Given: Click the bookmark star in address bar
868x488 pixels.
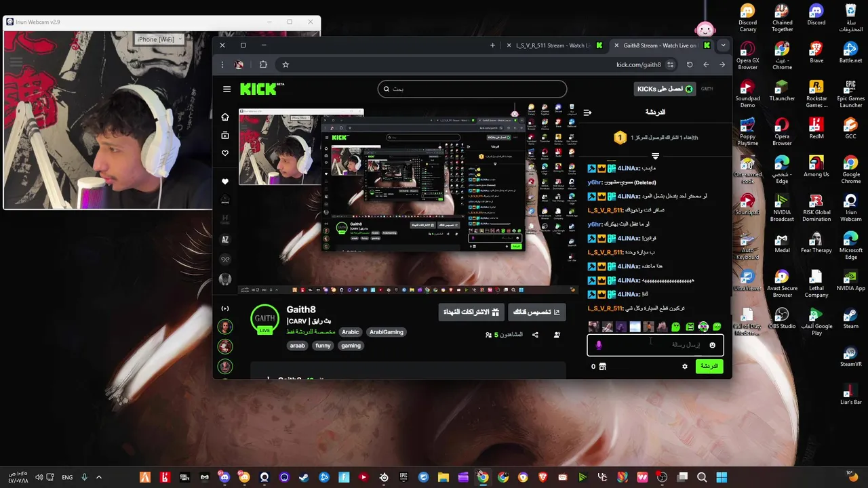Looking at the screenshot, I should (285, 64).
